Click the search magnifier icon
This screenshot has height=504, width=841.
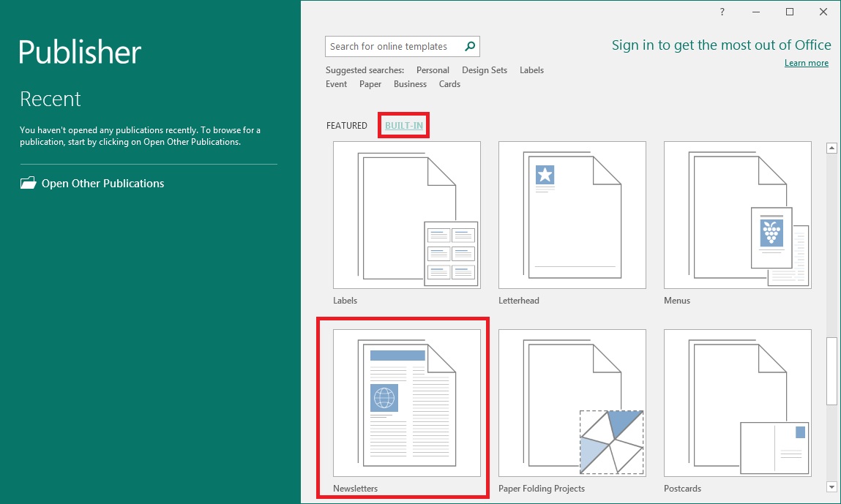click(x=470, y=46)
